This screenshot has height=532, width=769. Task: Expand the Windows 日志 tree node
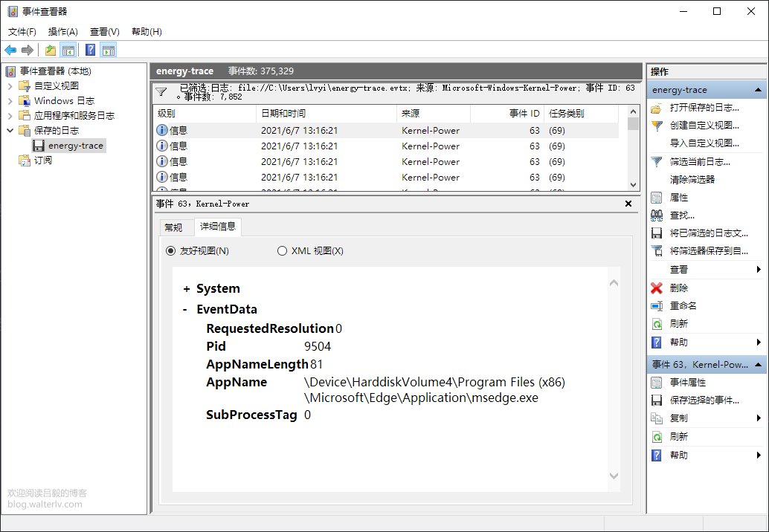10,101
